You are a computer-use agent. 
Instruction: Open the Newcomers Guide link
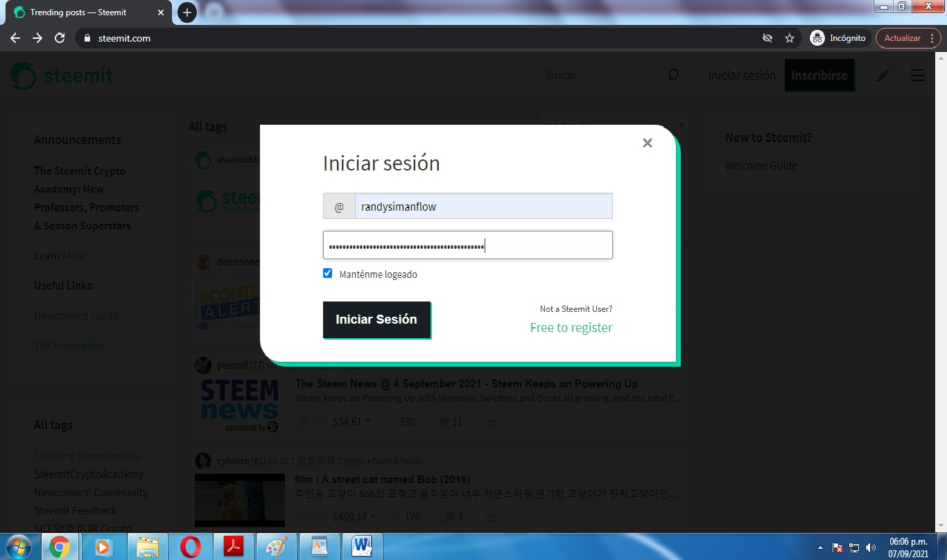coord(76,315)
